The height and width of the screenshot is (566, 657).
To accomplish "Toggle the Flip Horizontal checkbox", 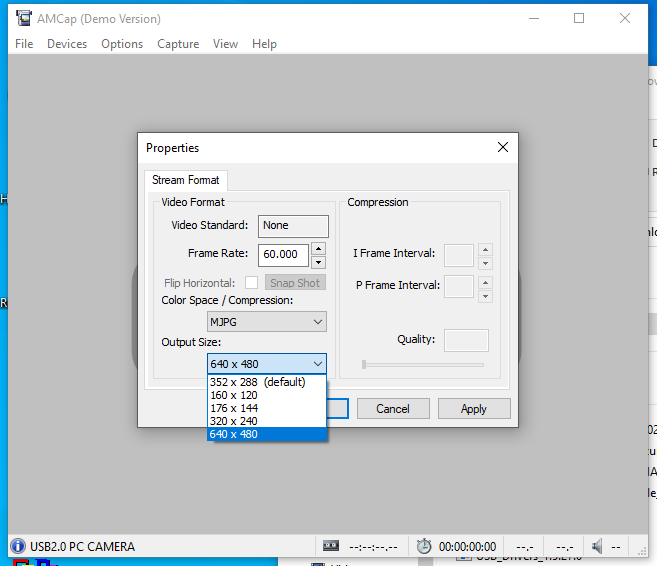I will click(251, 283).
